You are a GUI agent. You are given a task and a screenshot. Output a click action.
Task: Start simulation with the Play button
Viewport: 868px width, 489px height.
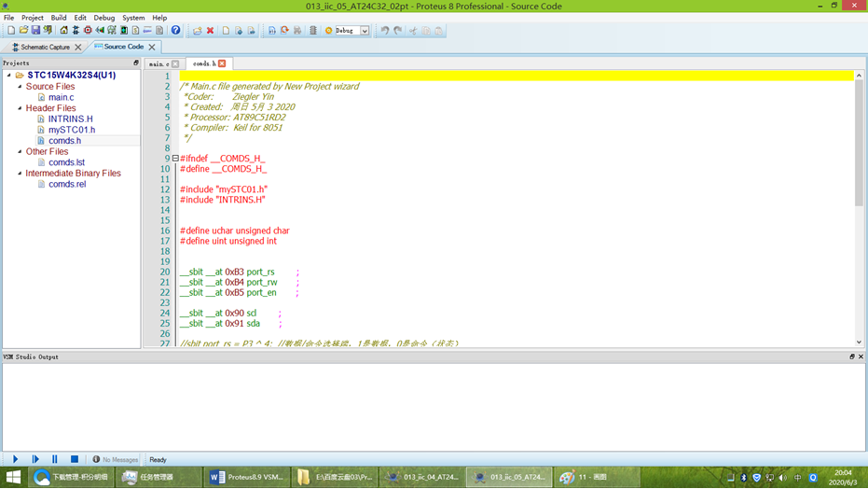[x=16, y=459]
